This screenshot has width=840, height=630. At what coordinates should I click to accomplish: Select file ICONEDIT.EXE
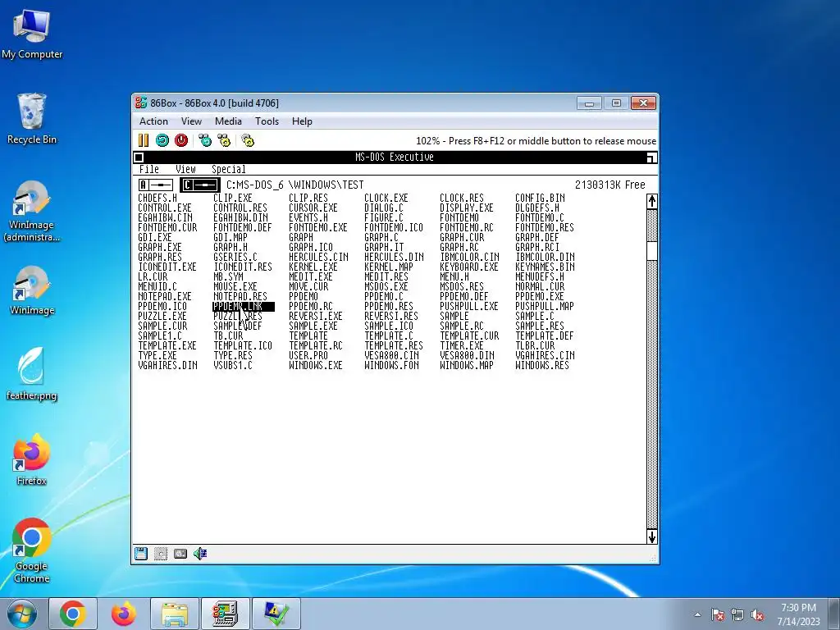pos(167,267)
